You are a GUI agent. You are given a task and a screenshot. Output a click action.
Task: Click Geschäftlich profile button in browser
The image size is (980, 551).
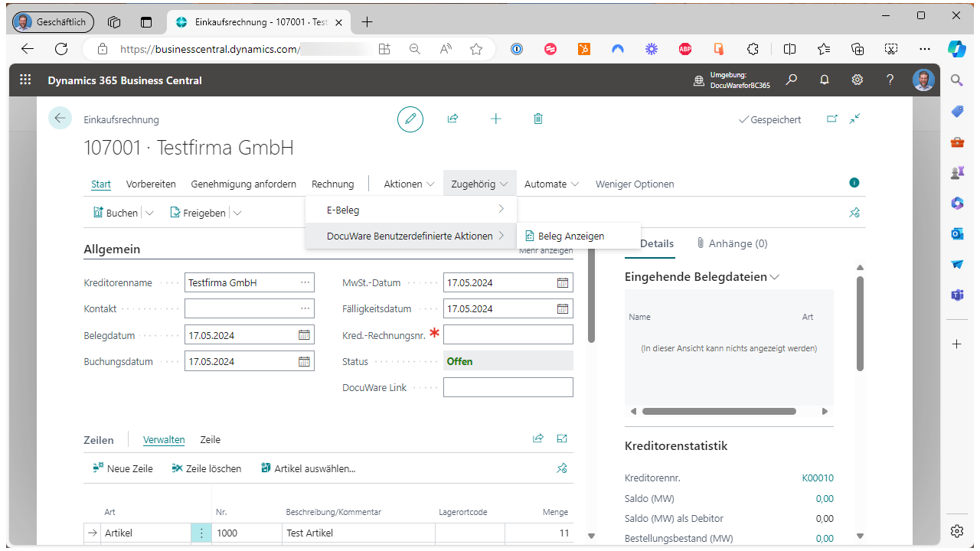click(54, 22)
